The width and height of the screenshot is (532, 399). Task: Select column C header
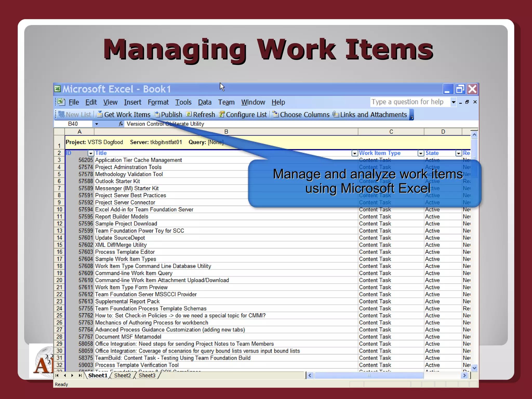(391, 132)
